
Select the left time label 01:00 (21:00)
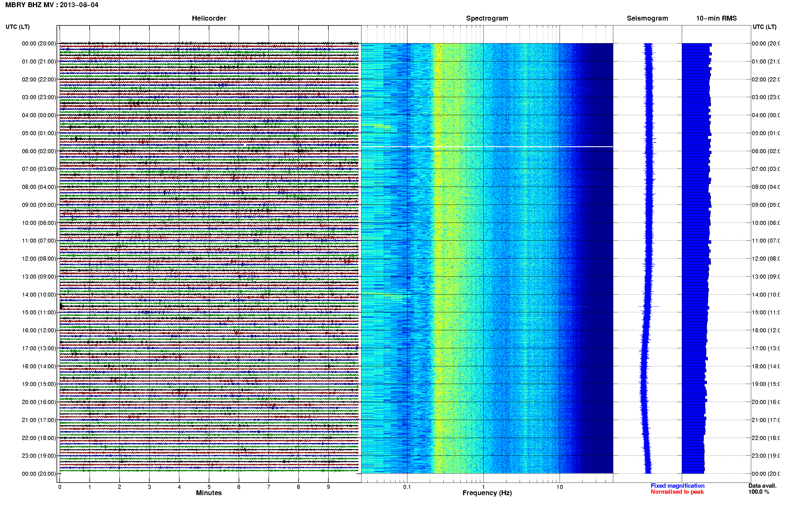click(39, 61)
